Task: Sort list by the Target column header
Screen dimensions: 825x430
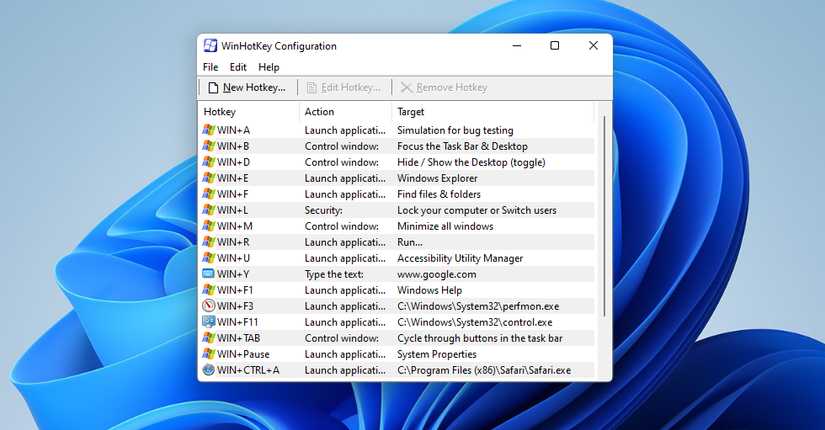Action: pyautogui.click(x=493, y=112)
